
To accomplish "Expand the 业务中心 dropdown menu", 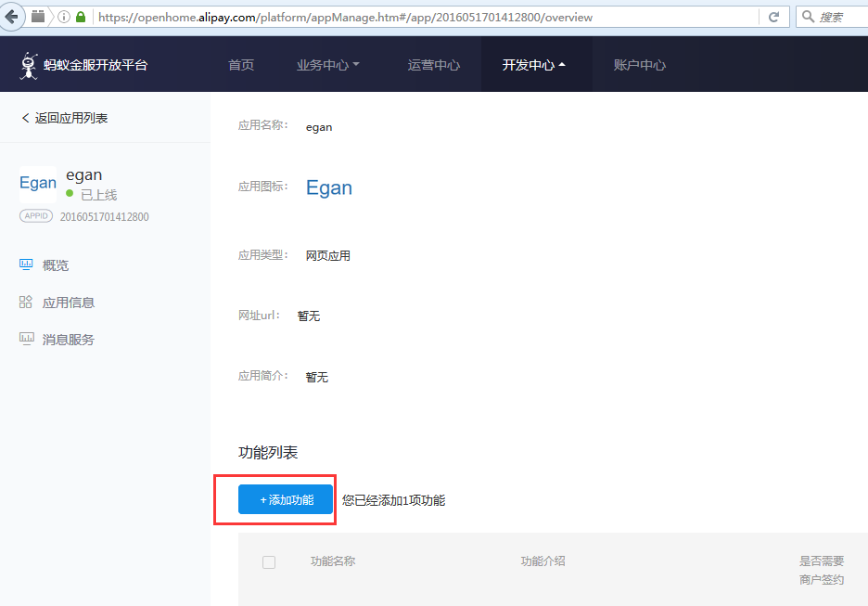I will [x=327, y=65].
